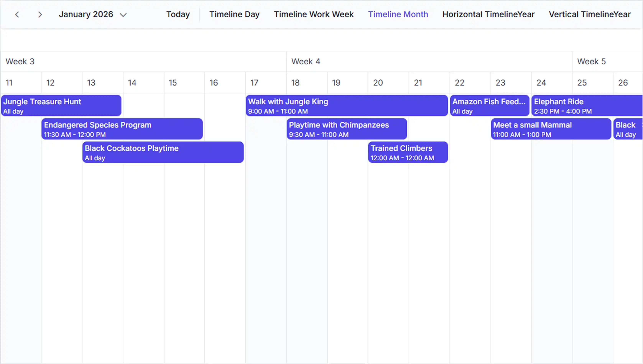Open the Meet a small Mammal event
Image resolution: width=643 pixels, height=364 pixels.
[551, 129]
